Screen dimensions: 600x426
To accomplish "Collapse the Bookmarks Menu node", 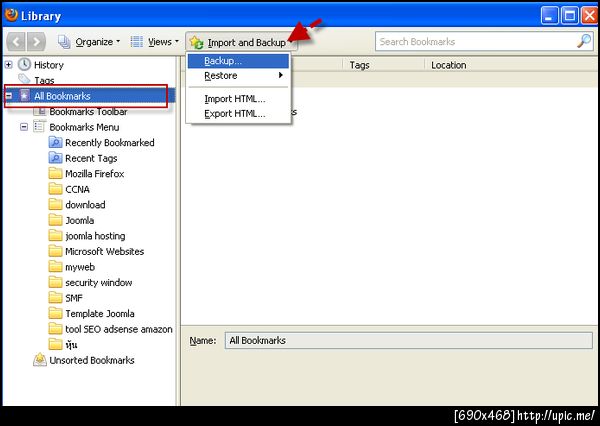I will [24, 127].
